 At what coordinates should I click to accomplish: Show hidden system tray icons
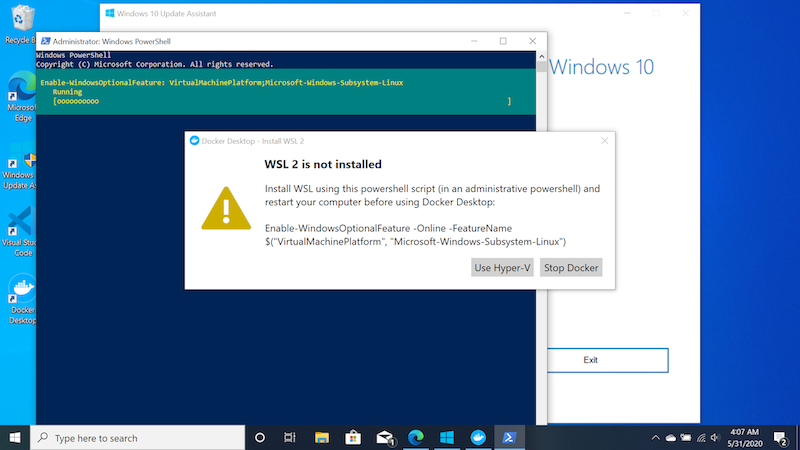tap(656, 438)
